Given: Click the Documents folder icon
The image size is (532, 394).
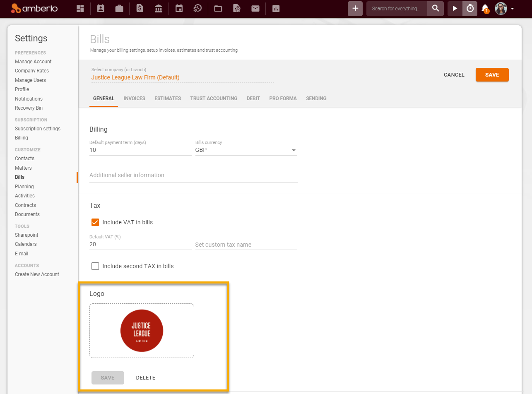Looking at the screenshot, I should [218, 8].
